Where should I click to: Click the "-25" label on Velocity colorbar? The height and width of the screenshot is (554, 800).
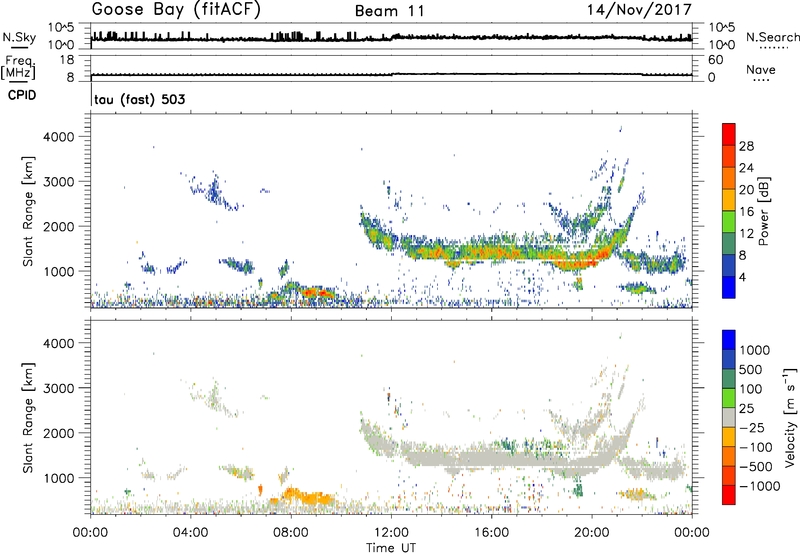tap(752, 427)
